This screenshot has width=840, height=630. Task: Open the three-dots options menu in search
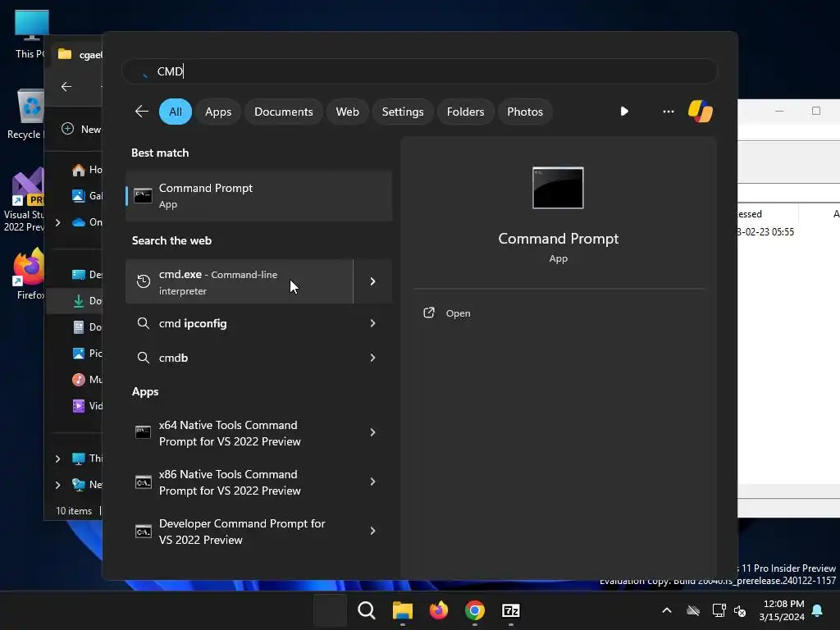[x=668, y=112]
